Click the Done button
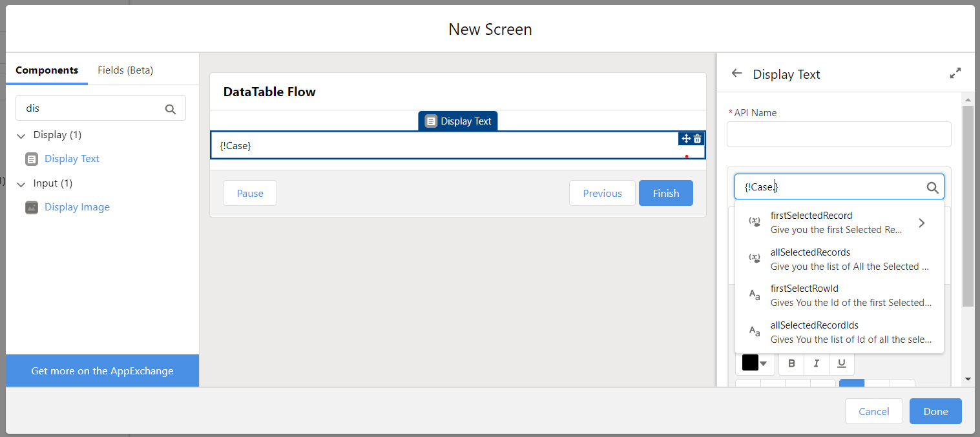 click(935, 411)
